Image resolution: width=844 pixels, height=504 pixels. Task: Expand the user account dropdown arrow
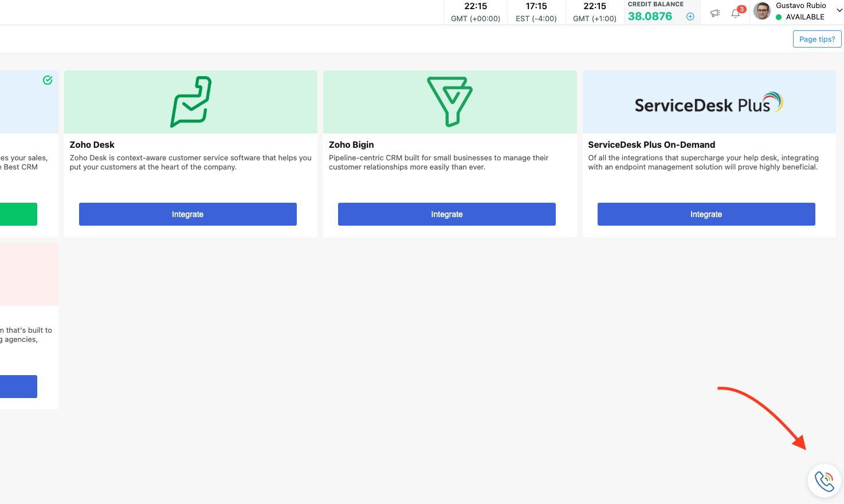[839, 10]
